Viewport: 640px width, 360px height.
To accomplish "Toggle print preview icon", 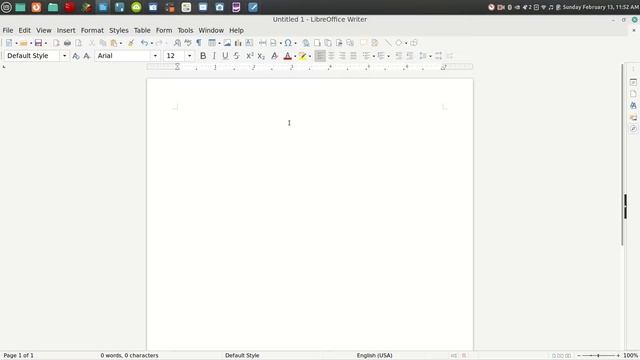I will click(78, 43).
